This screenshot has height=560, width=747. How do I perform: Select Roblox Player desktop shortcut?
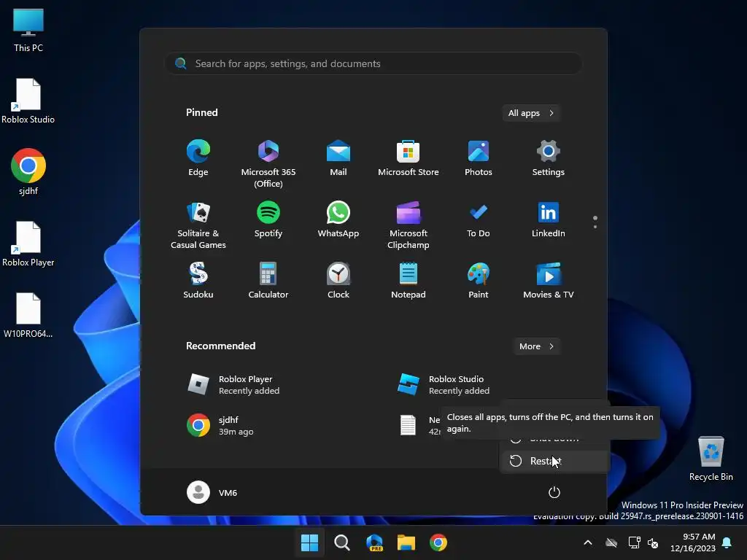28,244
